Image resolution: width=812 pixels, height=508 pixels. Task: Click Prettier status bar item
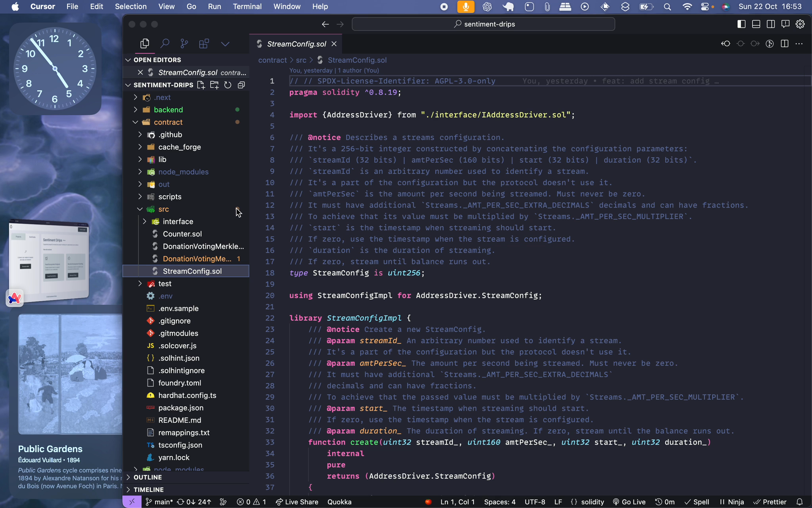(770, 502)
